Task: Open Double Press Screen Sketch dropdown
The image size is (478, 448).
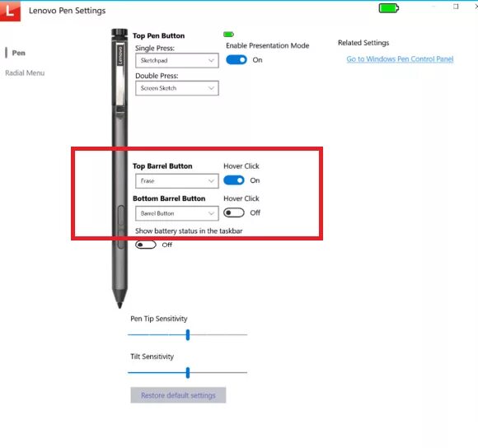Action: tap(177, 88)
